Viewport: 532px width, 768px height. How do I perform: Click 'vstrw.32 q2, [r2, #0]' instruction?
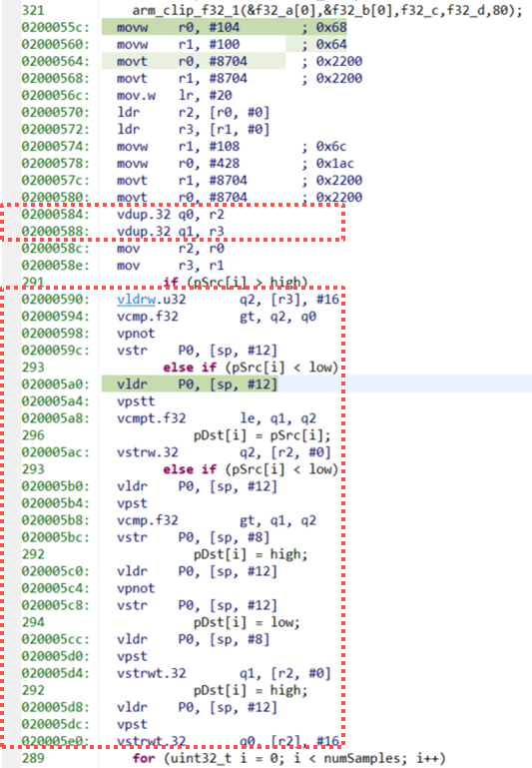click(225, 452)
